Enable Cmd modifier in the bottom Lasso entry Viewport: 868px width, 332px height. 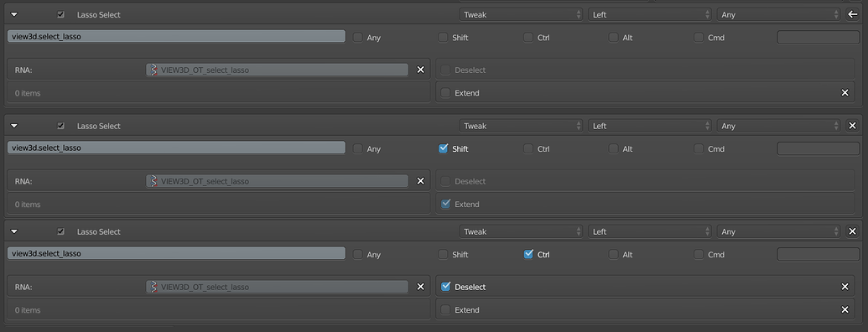click(699, 255)
